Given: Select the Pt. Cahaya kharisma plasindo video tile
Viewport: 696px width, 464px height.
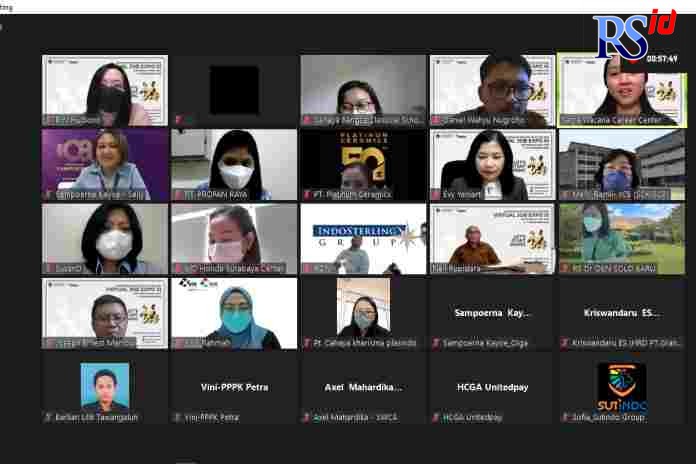Looking at the screenshot, I should (x=363, y=313).
